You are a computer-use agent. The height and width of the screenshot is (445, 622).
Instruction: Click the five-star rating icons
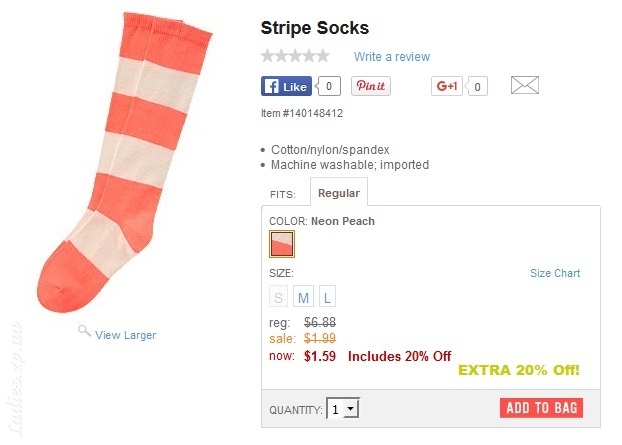(295, 56)
